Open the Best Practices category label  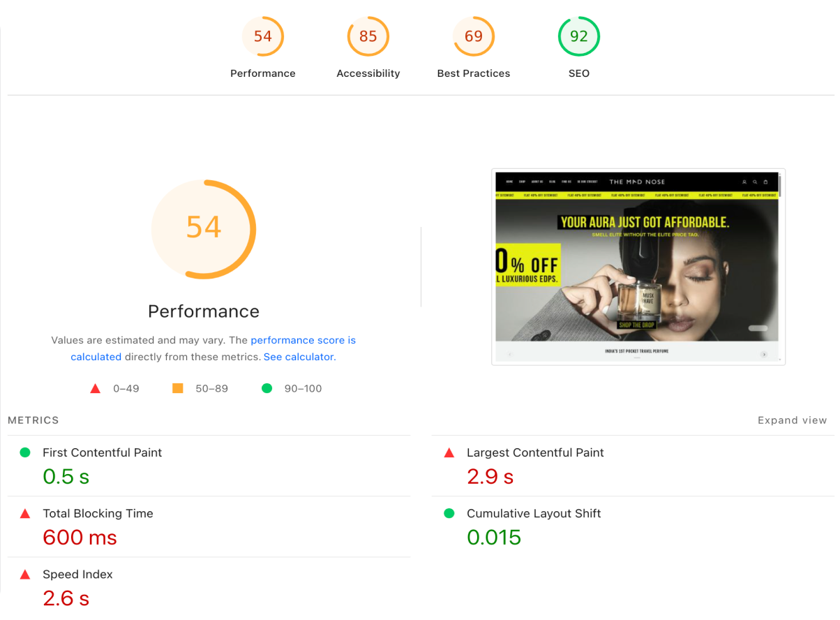point(474,73)
